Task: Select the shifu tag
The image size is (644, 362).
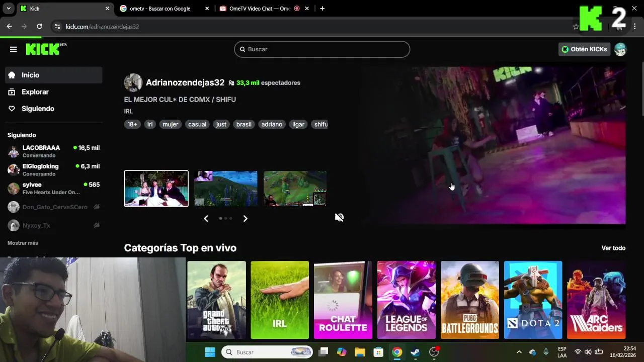Action: point(320,124)
